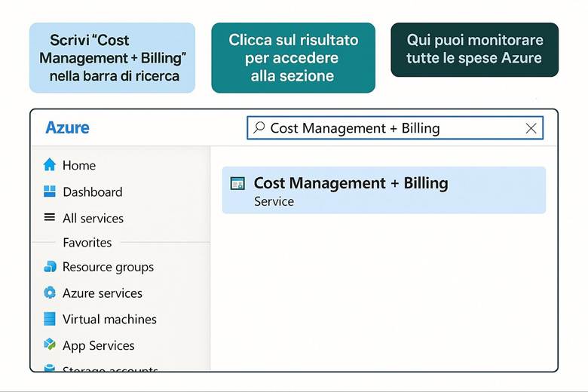588x392 pixels.
Task: Click the magnifier icon in search bar
Action: point(259,127)
